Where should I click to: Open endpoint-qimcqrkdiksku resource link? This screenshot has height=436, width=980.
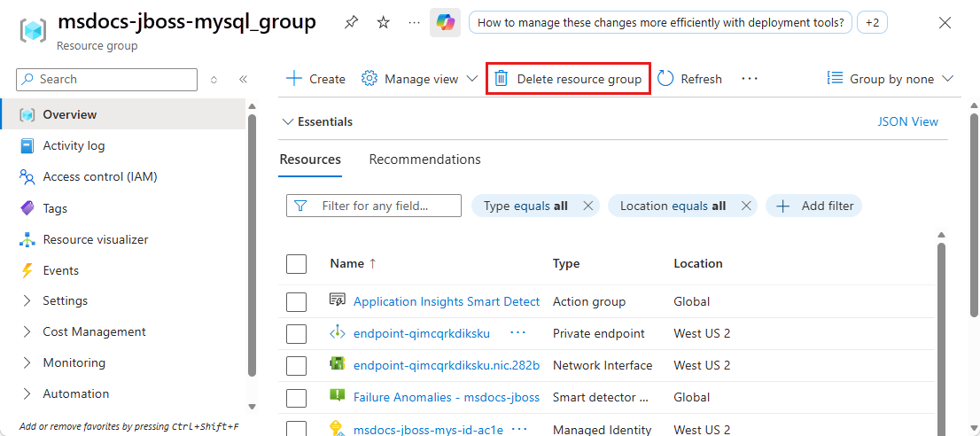[421, 333]
